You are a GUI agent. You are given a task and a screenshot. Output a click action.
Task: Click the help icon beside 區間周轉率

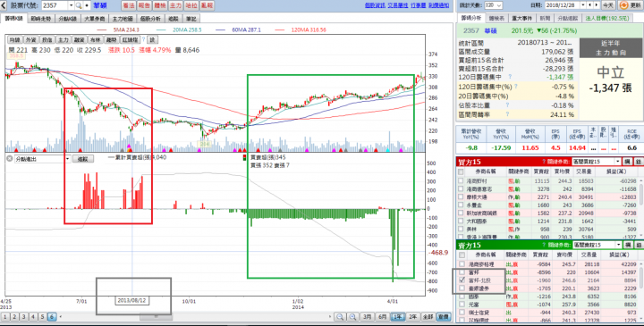[x=508, y=114]
